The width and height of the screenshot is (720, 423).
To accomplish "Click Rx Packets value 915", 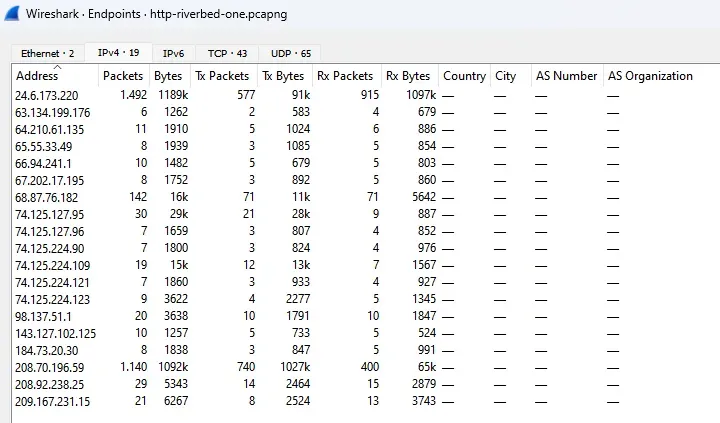I will tap(370, 95).
